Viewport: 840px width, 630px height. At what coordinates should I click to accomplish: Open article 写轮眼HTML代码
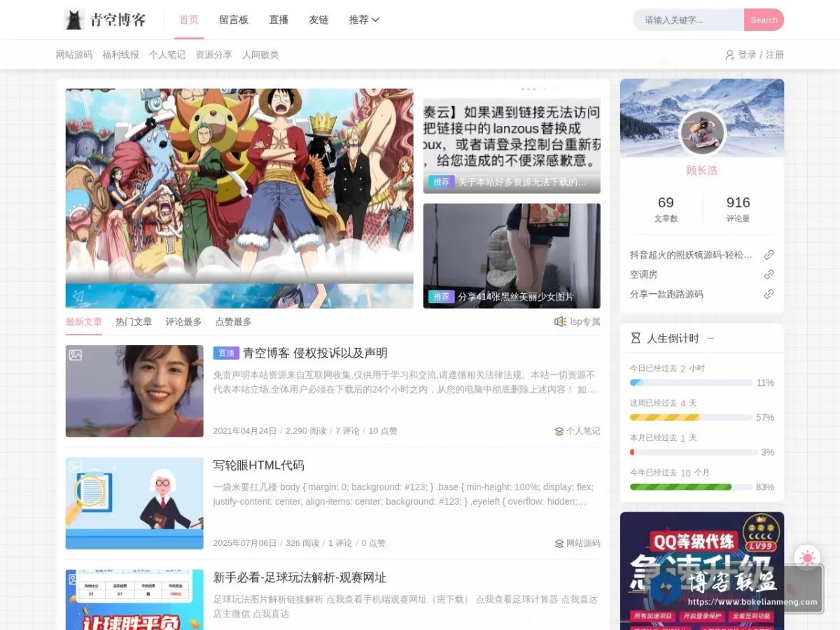pos(258,465)
